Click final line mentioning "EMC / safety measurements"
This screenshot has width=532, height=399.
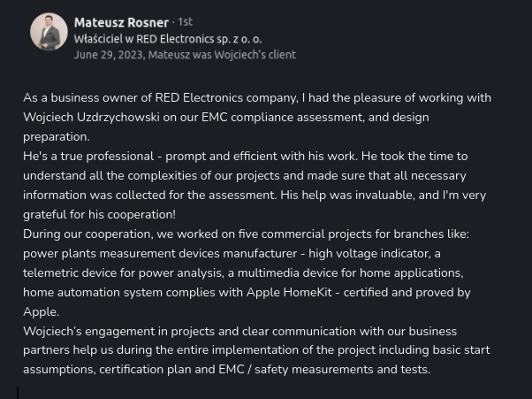(226, 370)
